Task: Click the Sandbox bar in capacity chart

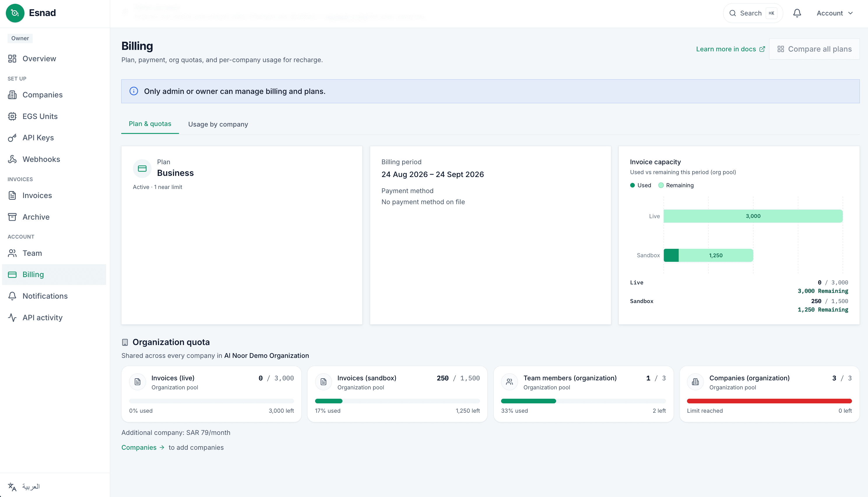Action: tap(708, 255)
